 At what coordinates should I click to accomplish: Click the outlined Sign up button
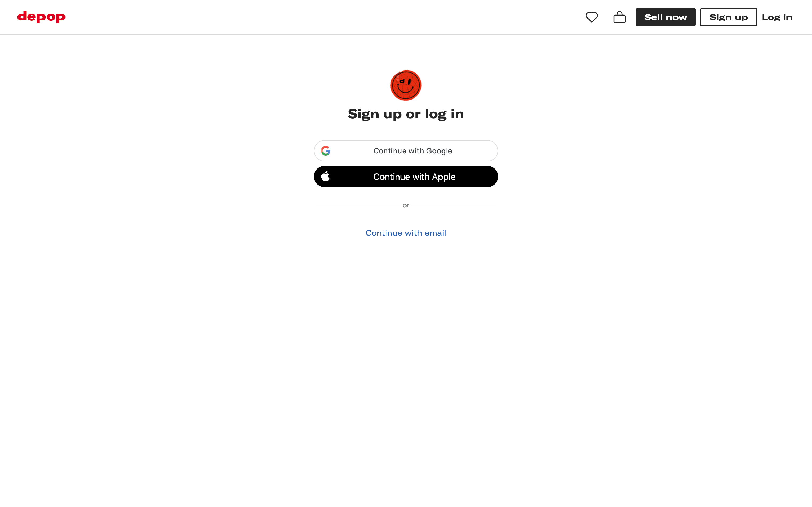point(728,17)
